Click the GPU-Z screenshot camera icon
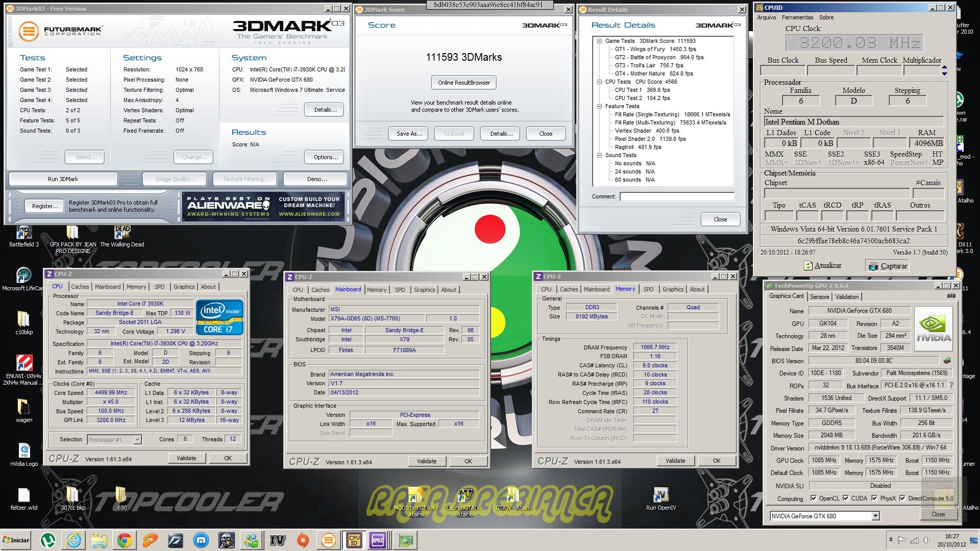 pos(951,296)
